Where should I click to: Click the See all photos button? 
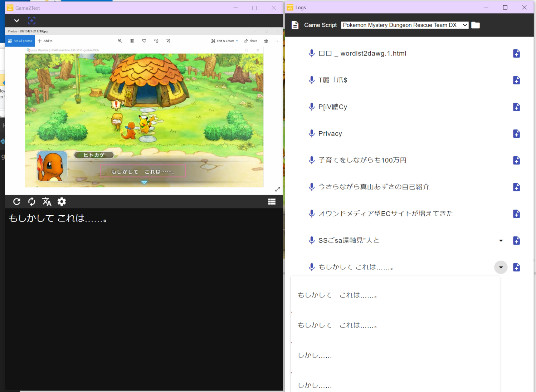point(20,41)
